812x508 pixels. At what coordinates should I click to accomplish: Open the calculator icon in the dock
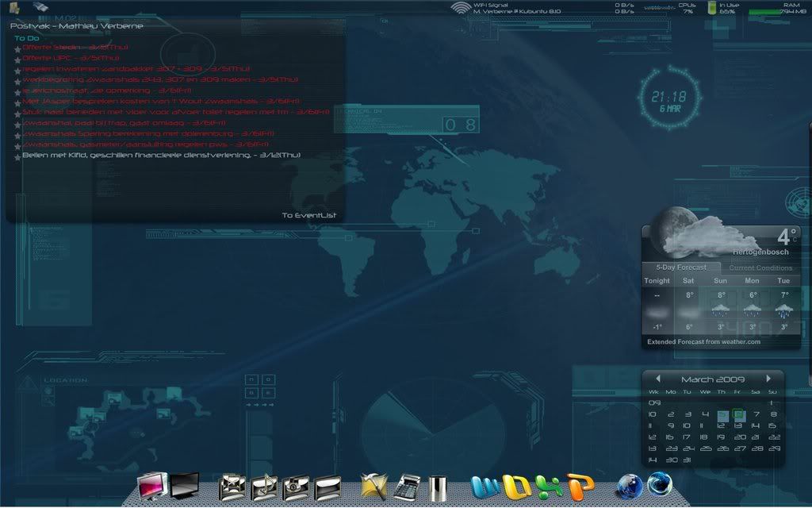click(x=408, y=486)
